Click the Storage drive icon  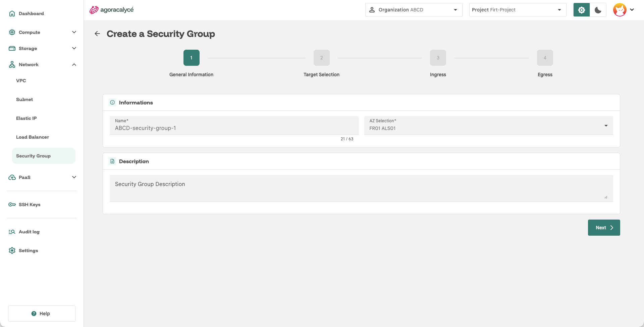(12, 48)
